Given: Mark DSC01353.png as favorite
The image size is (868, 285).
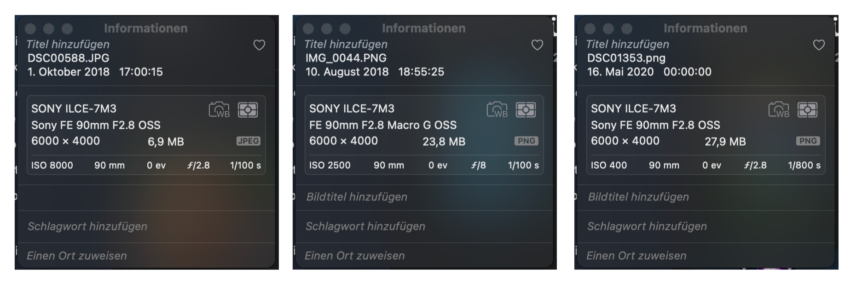Looking at the screenshot, I should [819, 45].
